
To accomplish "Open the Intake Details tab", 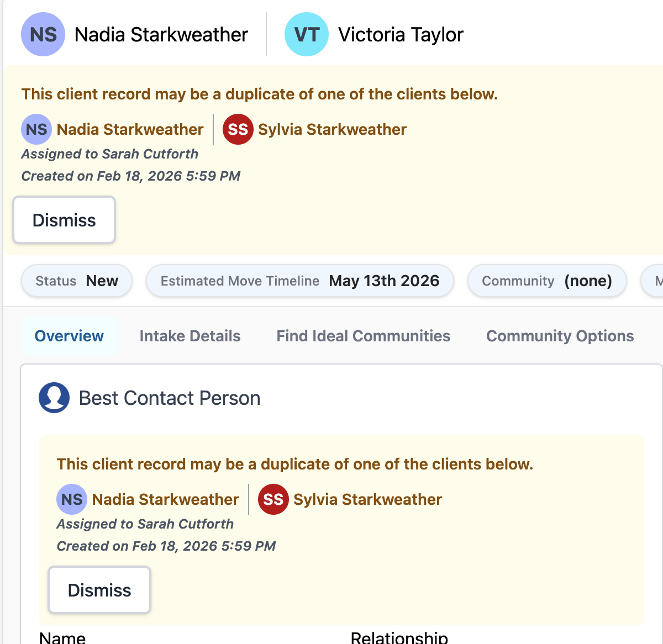I will [x=190, y=336].
